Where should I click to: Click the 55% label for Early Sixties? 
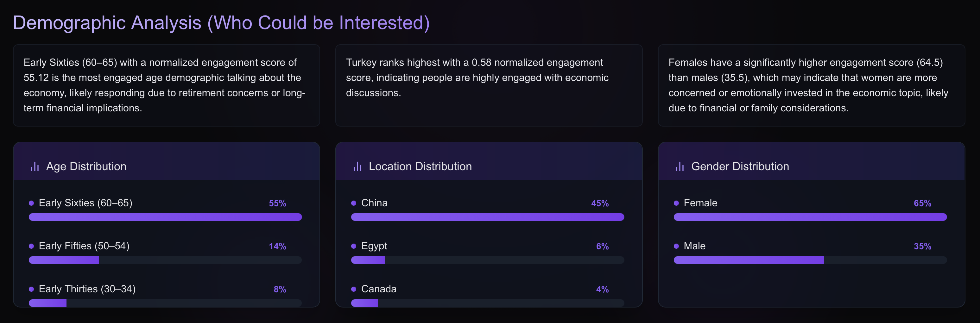tap(277, 203)
